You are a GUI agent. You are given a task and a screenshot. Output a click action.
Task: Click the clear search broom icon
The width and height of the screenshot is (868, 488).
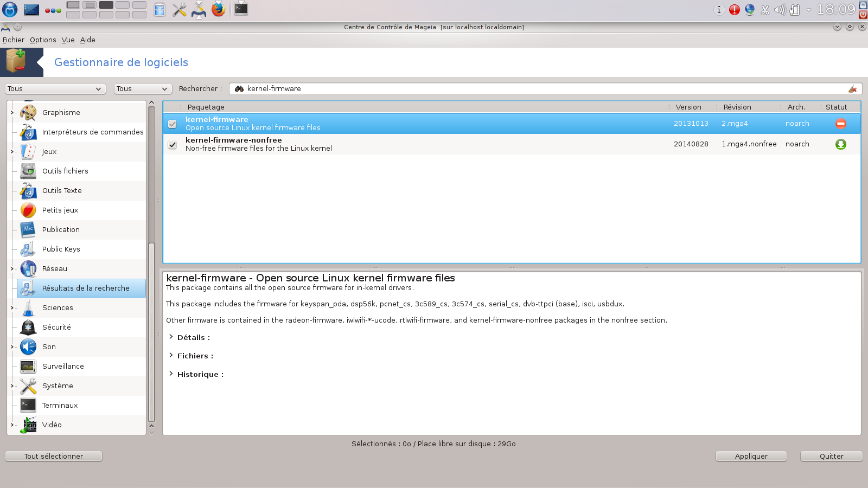click(x=853, y=89)
